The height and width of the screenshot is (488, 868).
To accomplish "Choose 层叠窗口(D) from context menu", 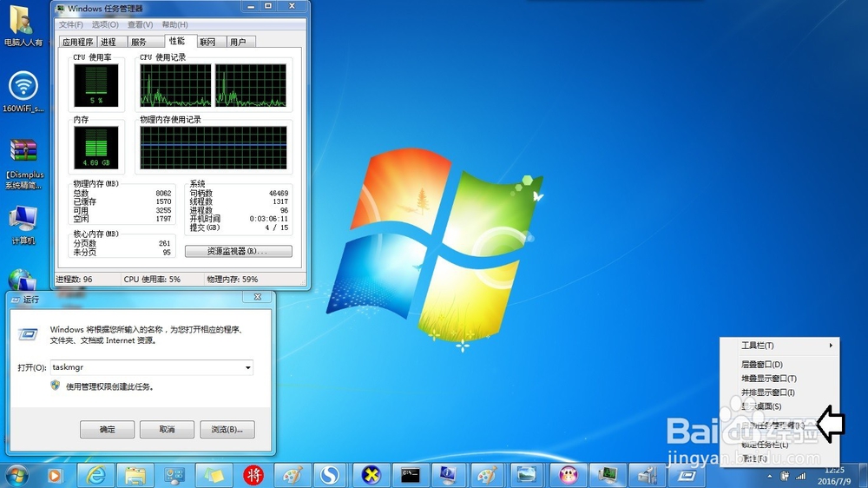I will click(x=779, y=365).
